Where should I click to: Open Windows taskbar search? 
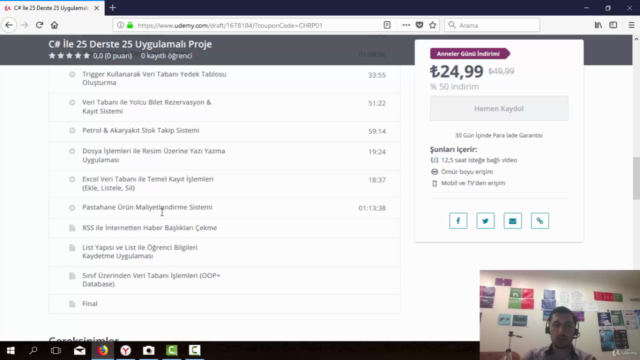(x=33, y=350)
